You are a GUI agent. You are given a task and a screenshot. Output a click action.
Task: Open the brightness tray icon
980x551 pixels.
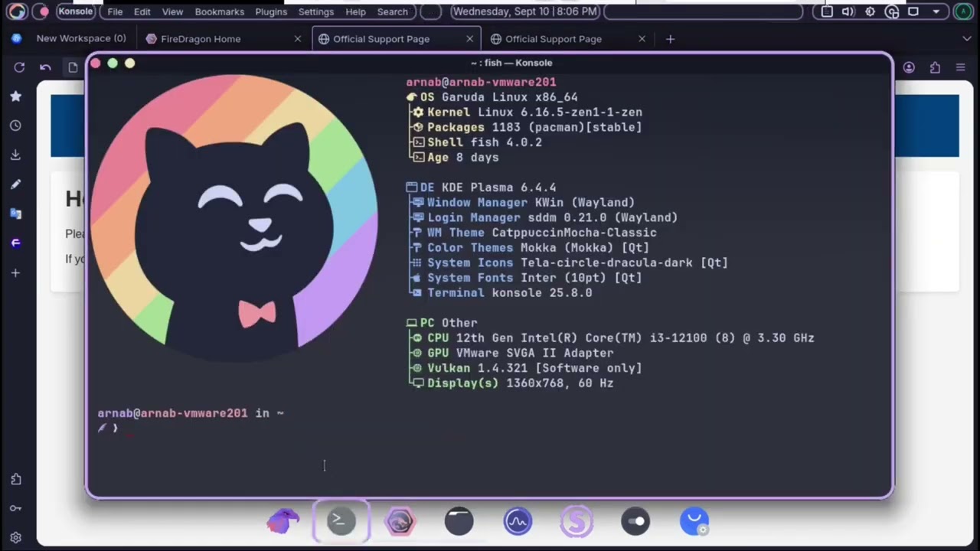tap(870, 11)
